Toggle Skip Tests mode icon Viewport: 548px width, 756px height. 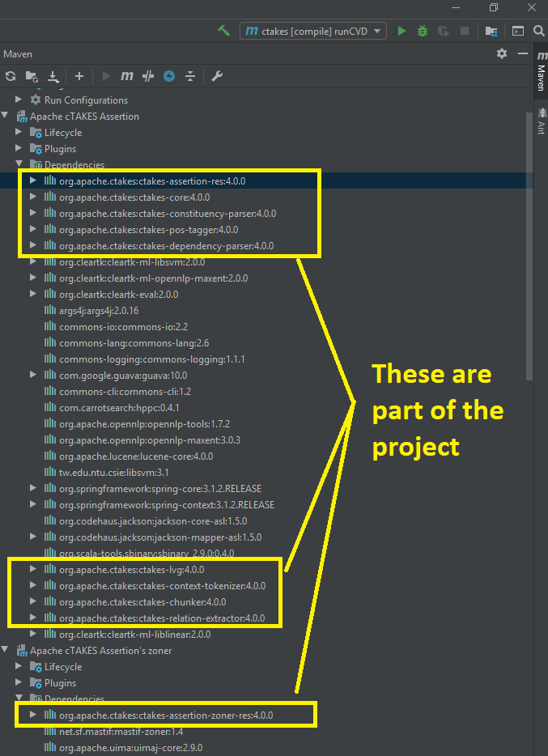[x=148, y=76]
